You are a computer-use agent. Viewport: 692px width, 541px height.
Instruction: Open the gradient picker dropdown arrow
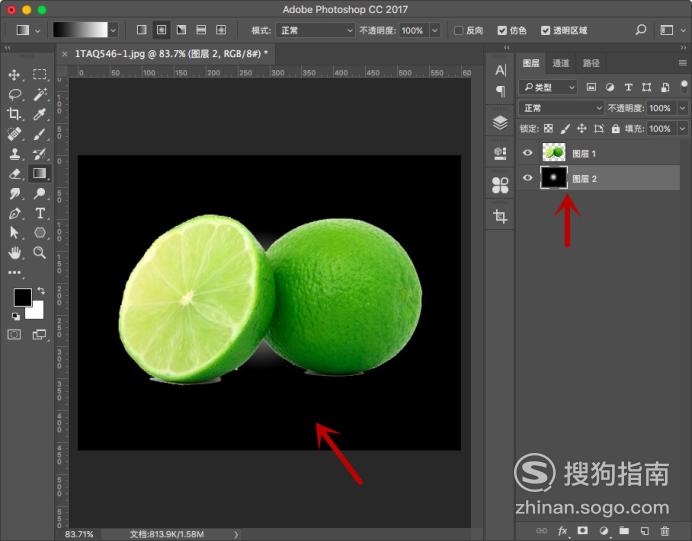coord(113,30)
